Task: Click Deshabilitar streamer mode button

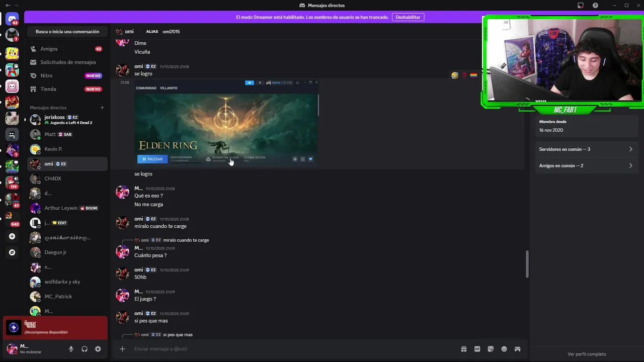Action: (408, 17)
